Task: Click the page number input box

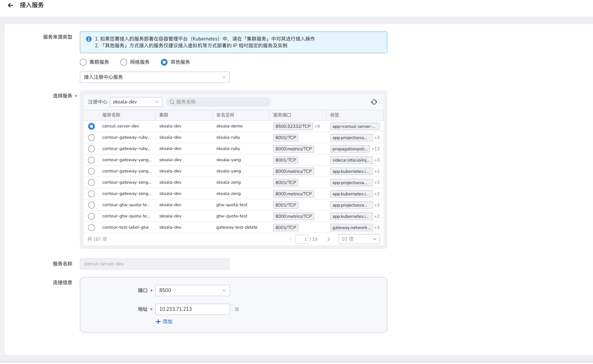Action: 301,239
